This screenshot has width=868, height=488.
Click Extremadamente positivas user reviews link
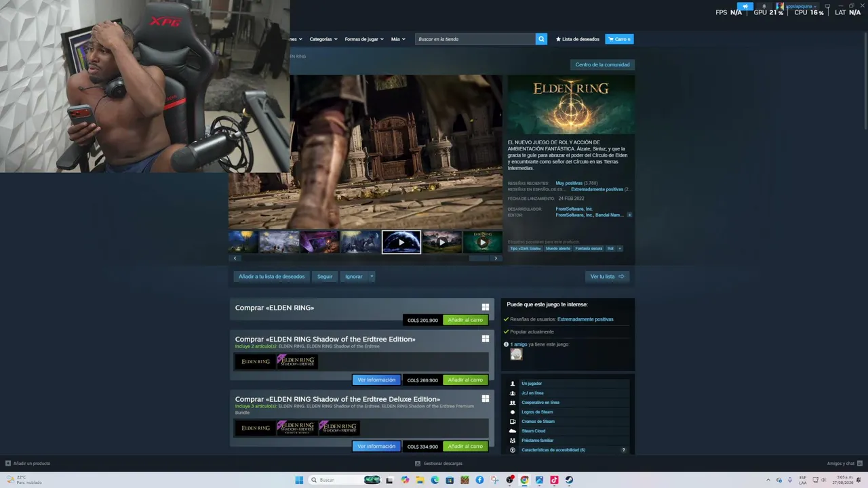tap(585, 319)
